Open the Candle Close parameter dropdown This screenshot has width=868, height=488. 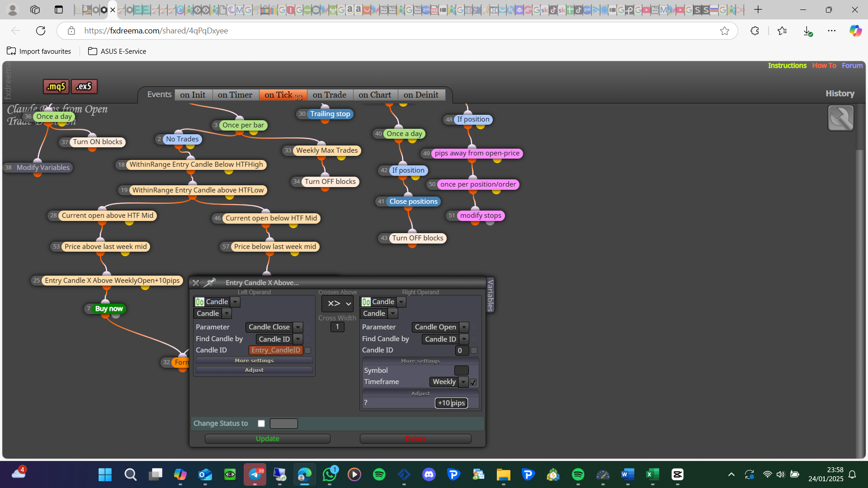coord(274,327)
